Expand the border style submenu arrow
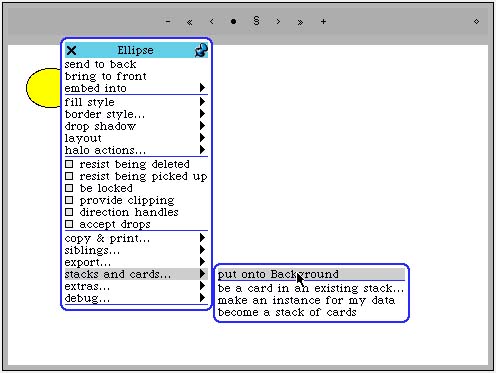The image size is (496, 373). click(202, 114)
